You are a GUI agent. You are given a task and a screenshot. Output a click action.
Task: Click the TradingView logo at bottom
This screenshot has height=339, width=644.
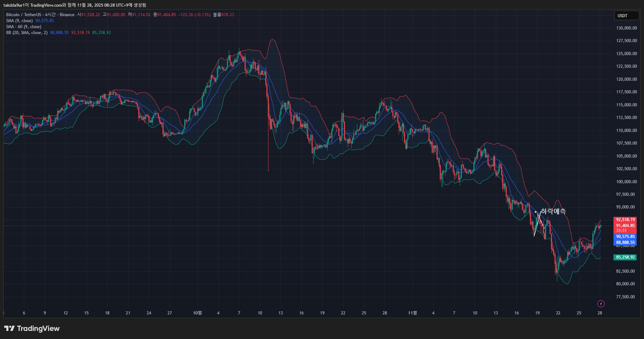pos(32,328)
